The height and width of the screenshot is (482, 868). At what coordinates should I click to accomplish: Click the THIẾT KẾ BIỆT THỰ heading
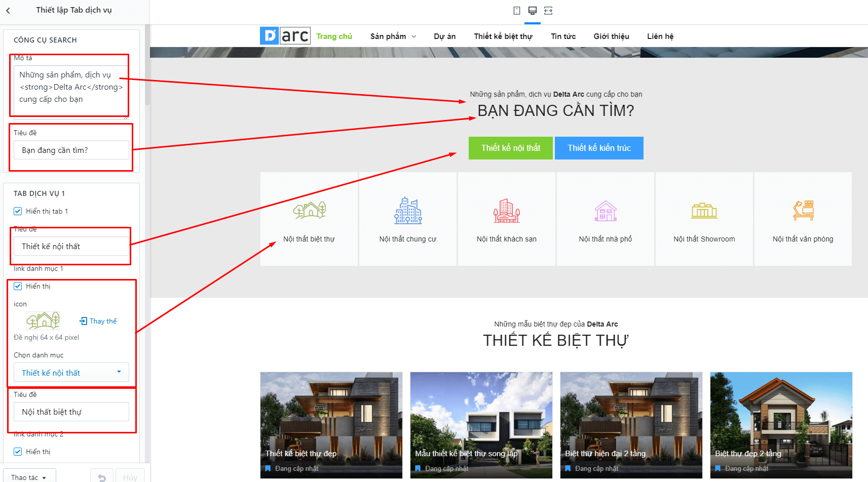point(556,340)
